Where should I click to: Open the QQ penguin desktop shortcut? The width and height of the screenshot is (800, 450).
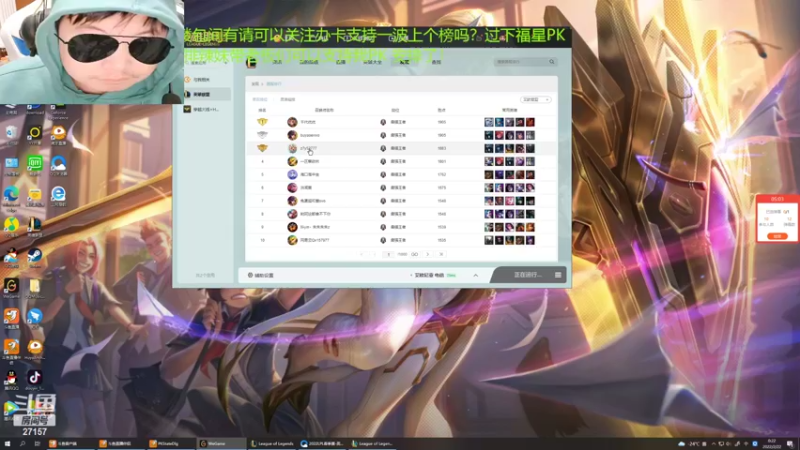click(x=11, y=378)
